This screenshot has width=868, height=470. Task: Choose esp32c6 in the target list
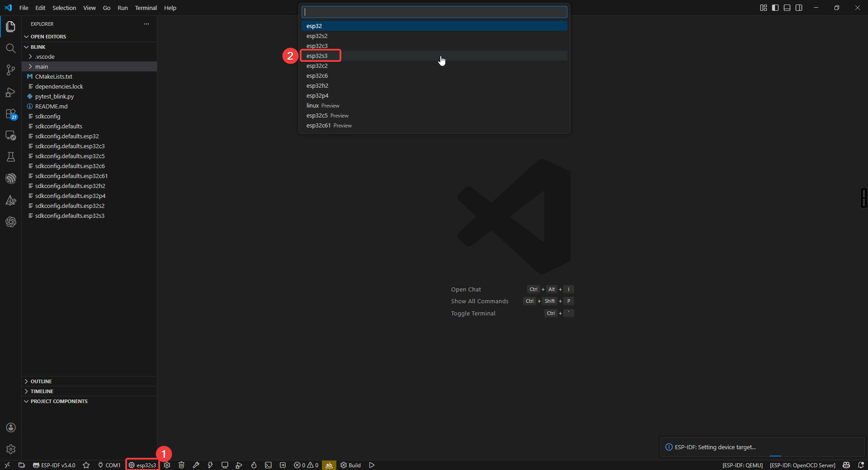[x=434, y=75]
